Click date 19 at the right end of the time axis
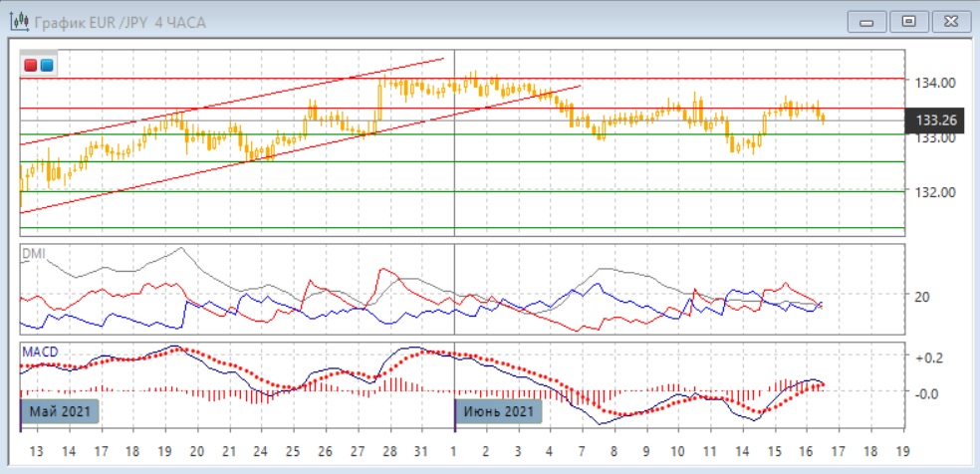 pyautogui.click(x=901, y=451)
